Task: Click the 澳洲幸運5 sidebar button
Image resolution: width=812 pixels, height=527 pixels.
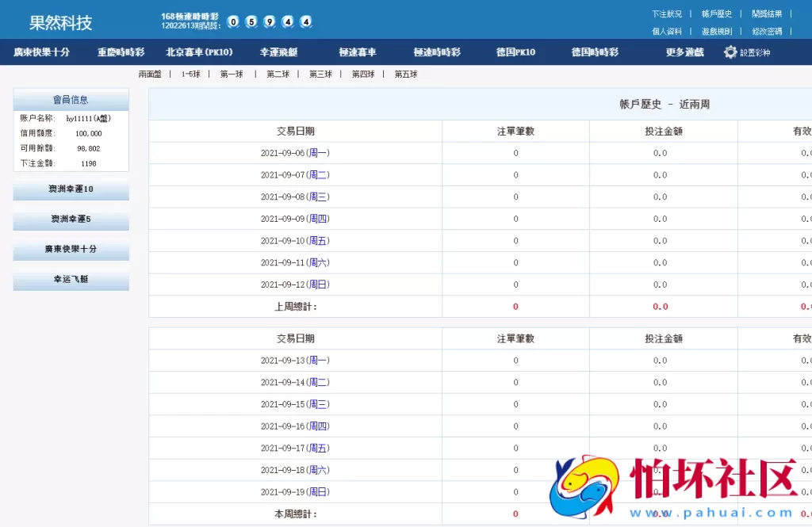Action: [71, 220]
